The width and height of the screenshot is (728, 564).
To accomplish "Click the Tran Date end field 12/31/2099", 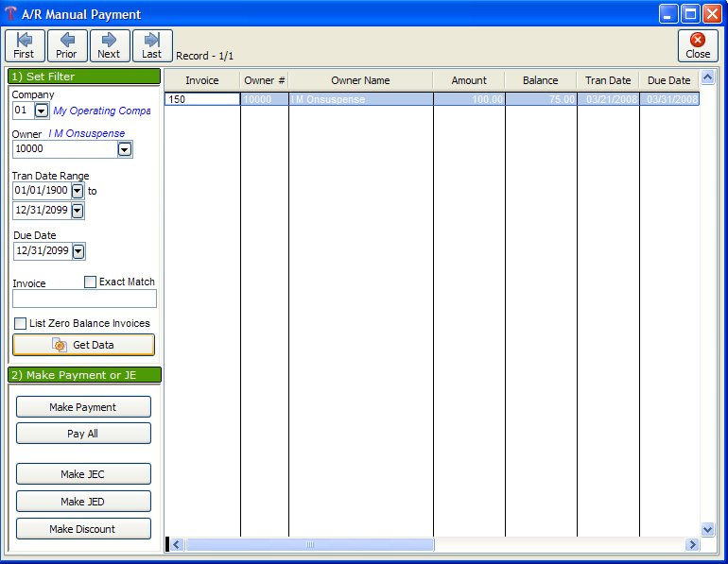I will pos(42,210).
